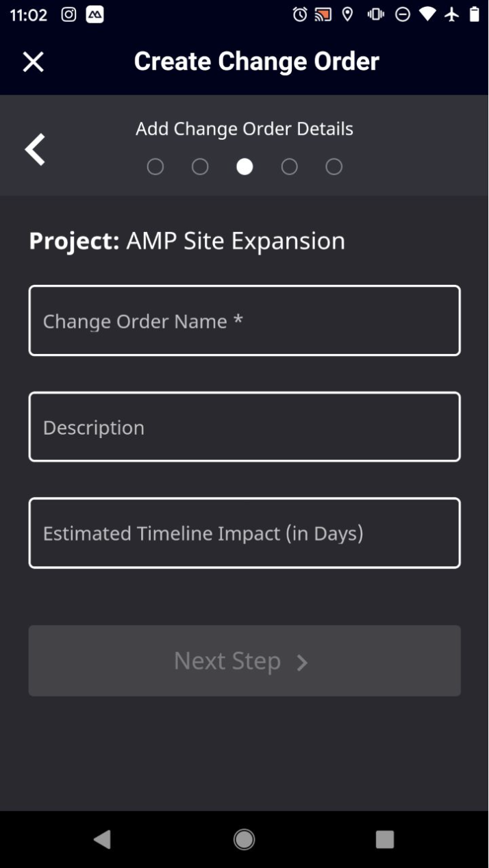The image size is (489, 868).
Task: Select the first step indicator dot
Action: (155, 167)
